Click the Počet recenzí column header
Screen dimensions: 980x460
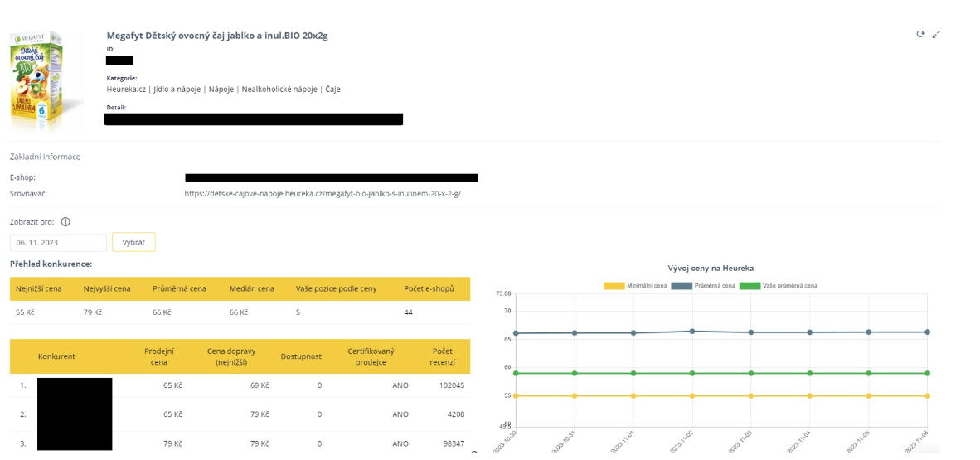(x=443, y=356)
